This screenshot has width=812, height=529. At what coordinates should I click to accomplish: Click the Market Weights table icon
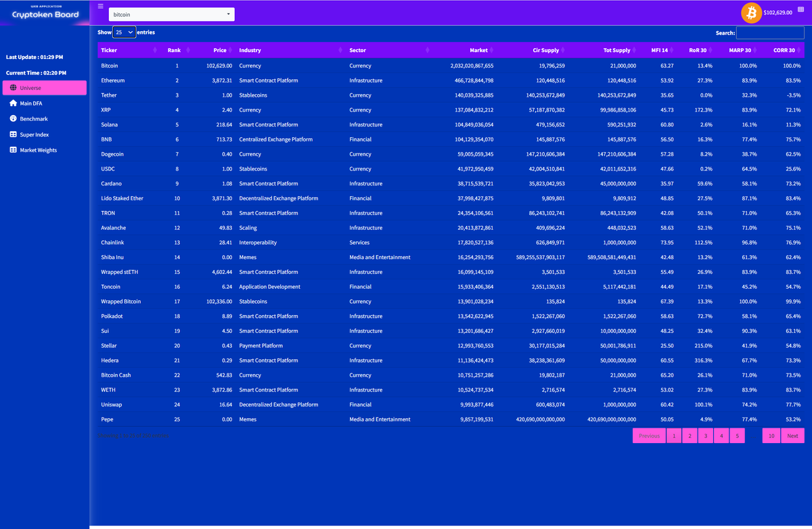14,150
